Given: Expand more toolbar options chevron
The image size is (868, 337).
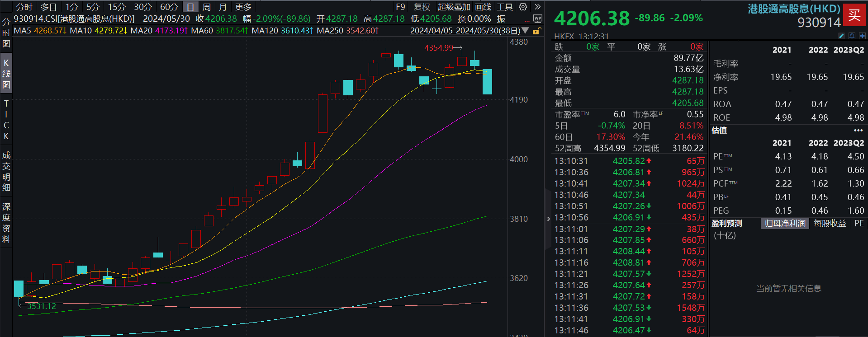Looking at the screenshot, I should pos(537,7).
